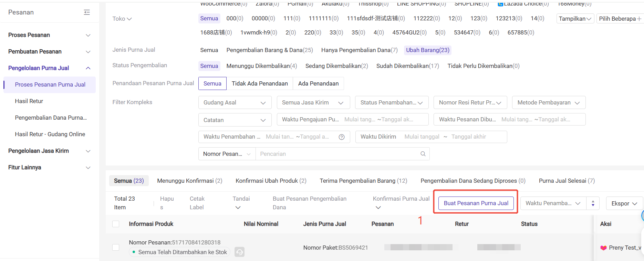Click the plus icon in Pilih Beberapa
This screenshot has height=261, width=644.
639,19
